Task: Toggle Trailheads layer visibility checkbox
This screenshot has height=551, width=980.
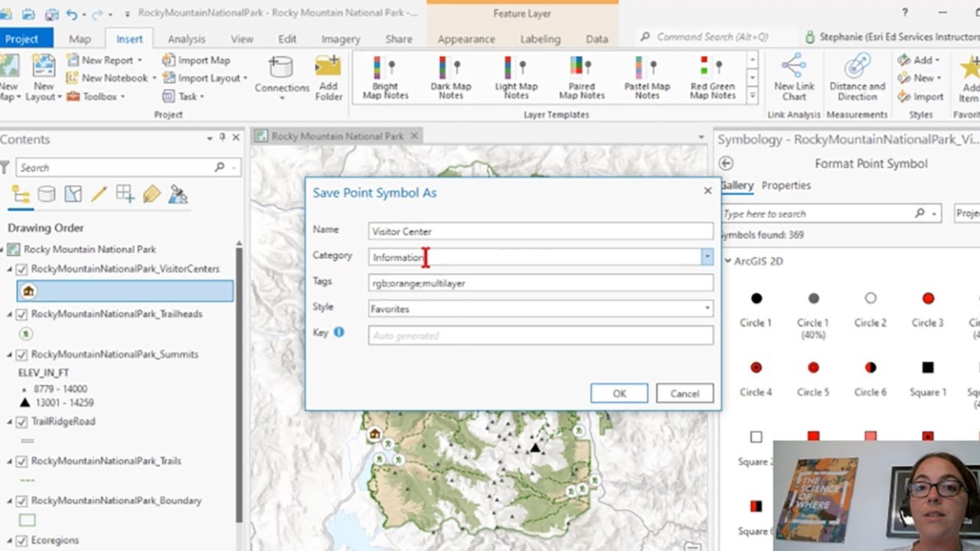Action: point(21,314)
